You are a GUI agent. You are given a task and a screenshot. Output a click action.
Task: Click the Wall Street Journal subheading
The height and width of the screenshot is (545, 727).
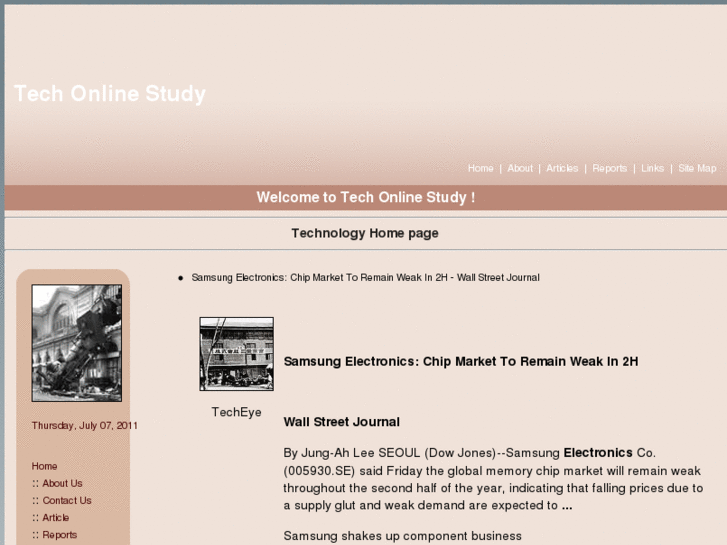[342, 422]
